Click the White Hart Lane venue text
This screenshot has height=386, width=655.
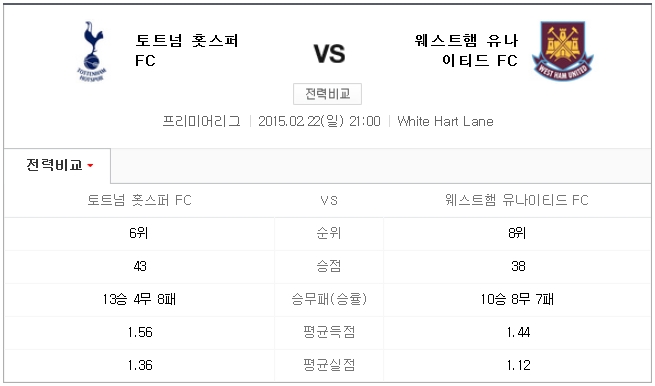[445, 121]
